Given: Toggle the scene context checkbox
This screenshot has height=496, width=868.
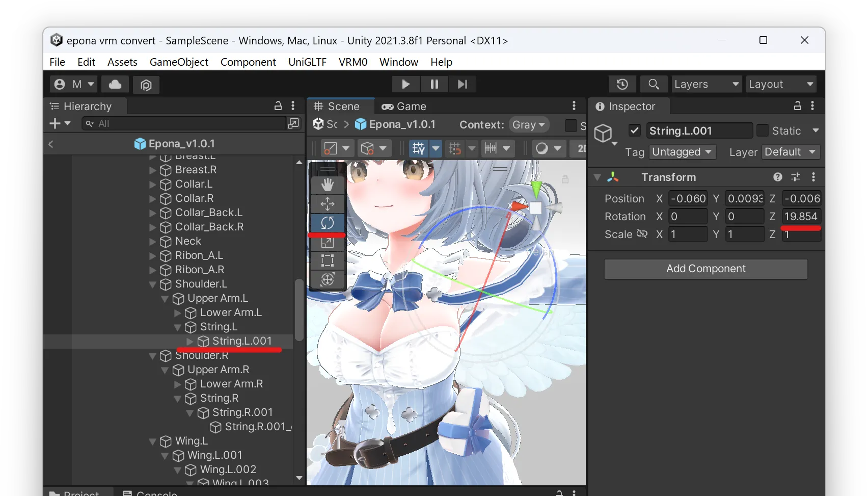Looking at the screenshot, I should pos(571,125).
